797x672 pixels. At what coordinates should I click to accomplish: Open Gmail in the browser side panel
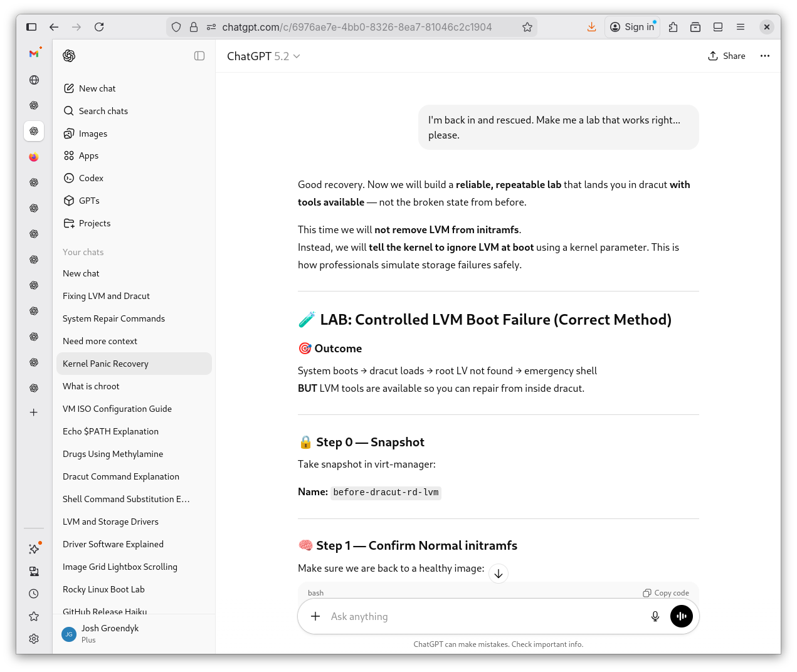pos(34,54)
